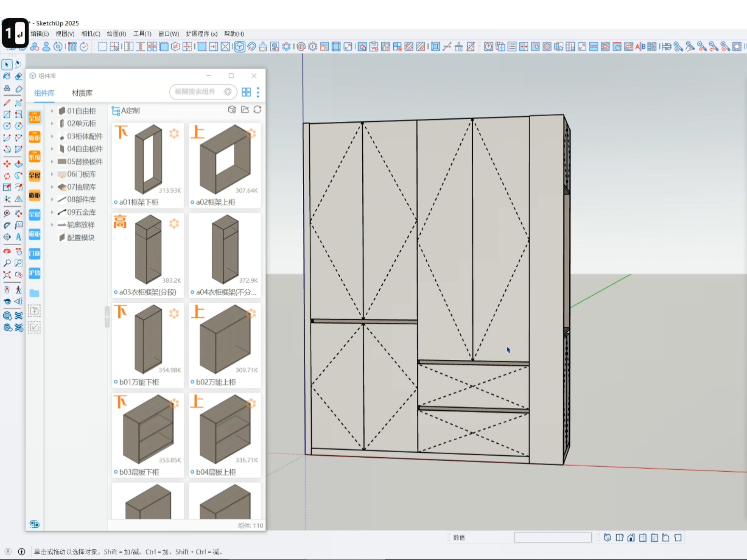Click the open-folder icon in A定制 header

pos(245,110)
